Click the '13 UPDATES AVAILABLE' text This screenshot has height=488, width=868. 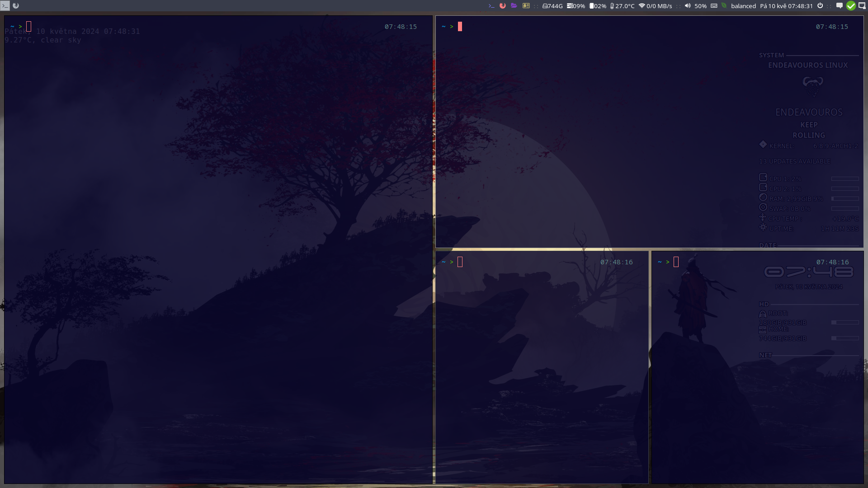coord(794,161)
